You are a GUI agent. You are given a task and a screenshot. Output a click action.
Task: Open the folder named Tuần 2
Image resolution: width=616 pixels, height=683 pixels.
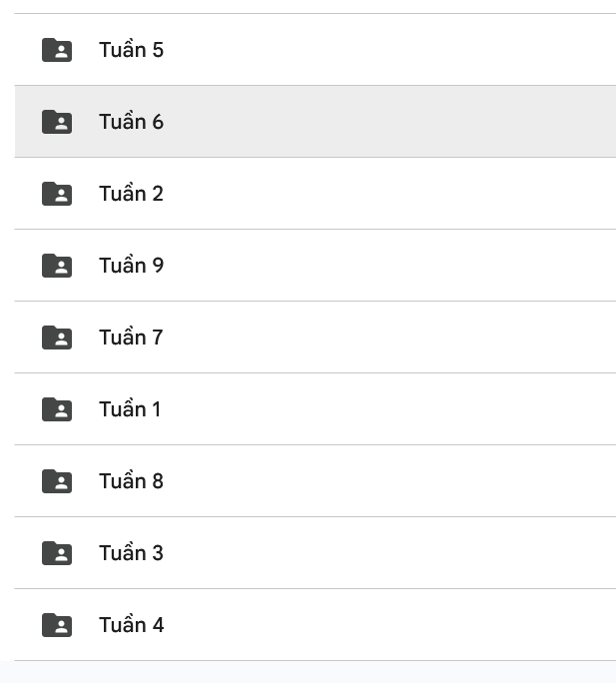point(131,194)
